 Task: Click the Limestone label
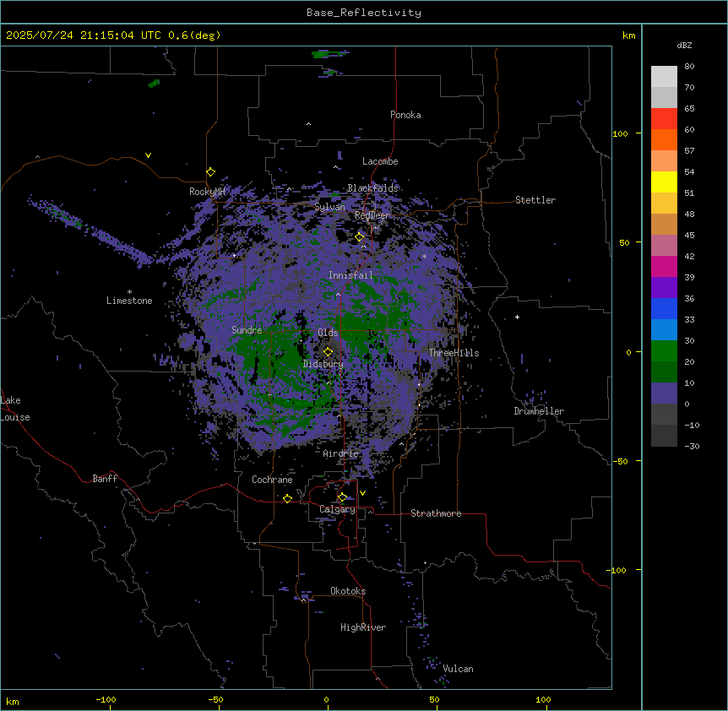(129, 301)
